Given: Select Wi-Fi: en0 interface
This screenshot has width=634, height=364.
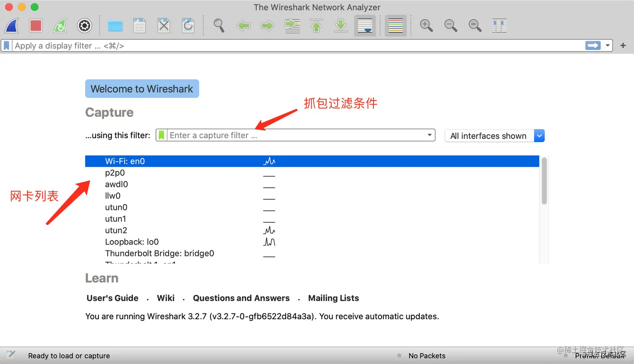Looking at the screenshot, I should click(312, 161).
